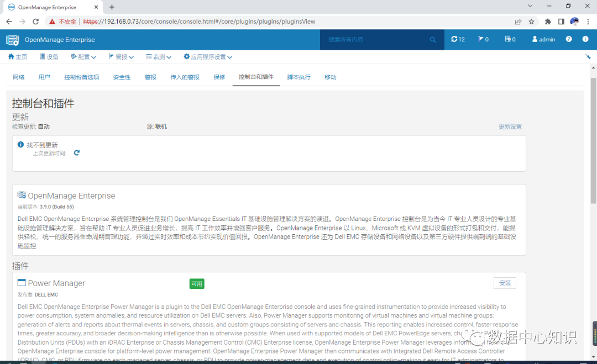The height and width of the screenshot is (364, 597).
Task: Reload the page with browser refresh
Action: (35, 22)
